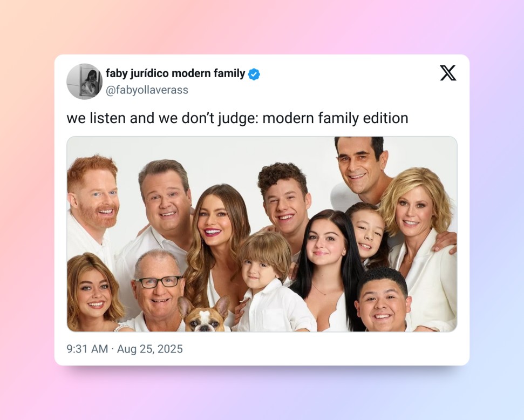Open the @fabyollaverass handle link

click(x=147, y=90)
